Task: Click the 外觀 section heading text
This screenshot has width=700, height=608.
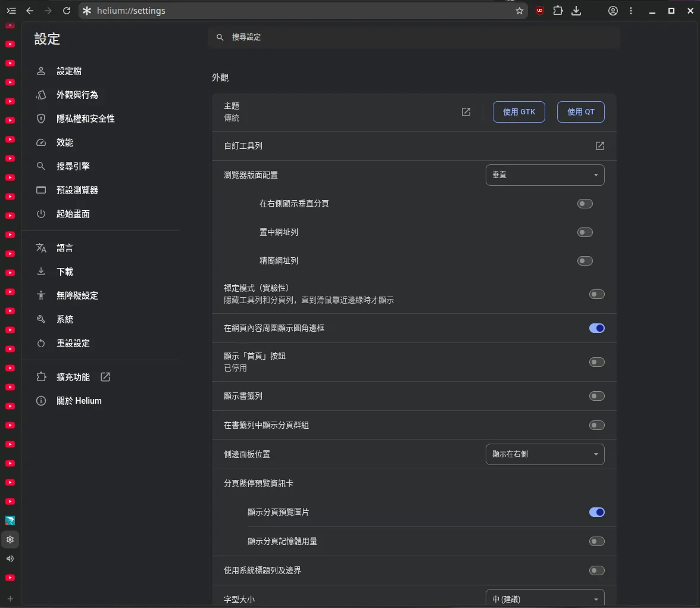Action: coord(220,78)
